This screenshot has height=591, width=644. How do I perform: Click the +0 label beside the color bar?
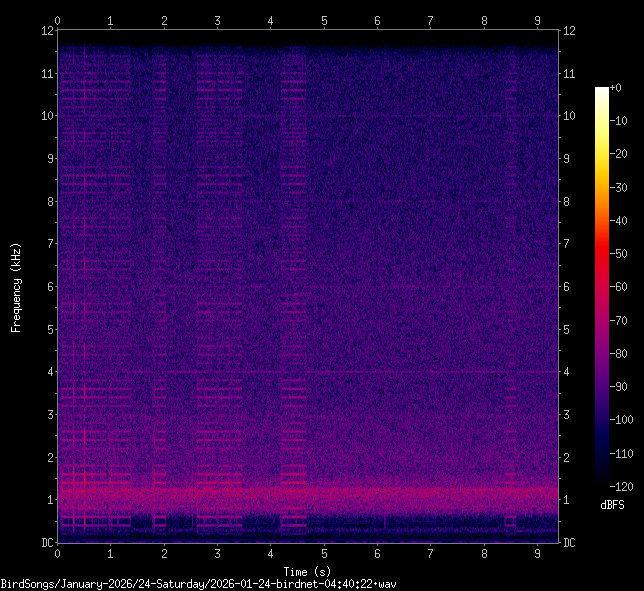pyautogui.click(x=616, y=89)
